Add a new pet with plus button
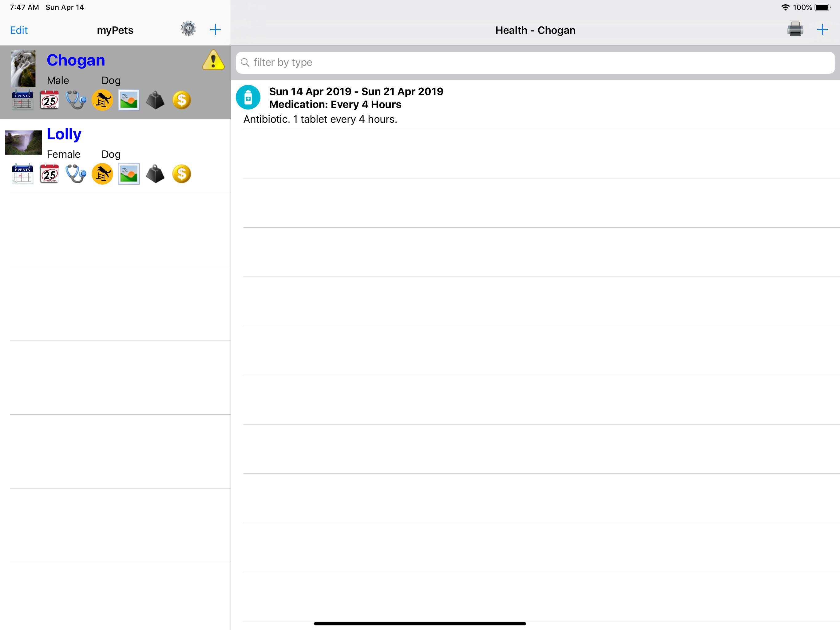 [x=215, y=30]
